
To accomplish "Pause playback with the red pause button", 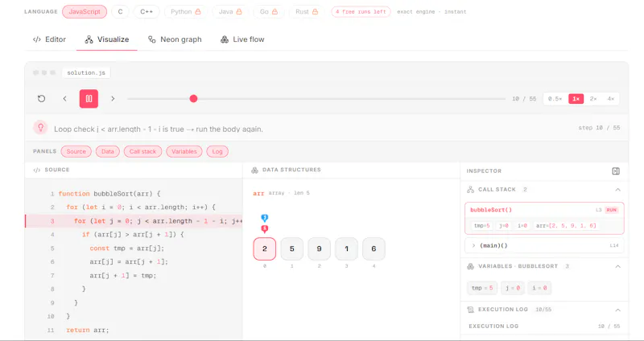I will [89, 98].
